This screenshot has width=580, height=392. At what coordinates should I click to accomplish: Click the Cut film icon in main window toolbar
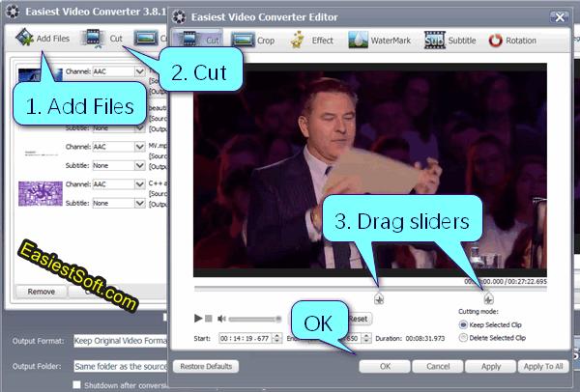[93, 38]
